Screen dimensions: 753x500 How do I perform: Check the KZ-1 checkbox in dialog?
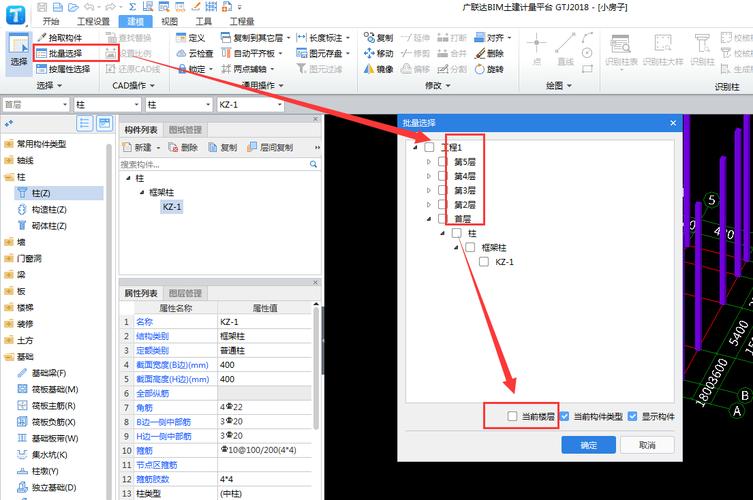click(x=484, y=262)
